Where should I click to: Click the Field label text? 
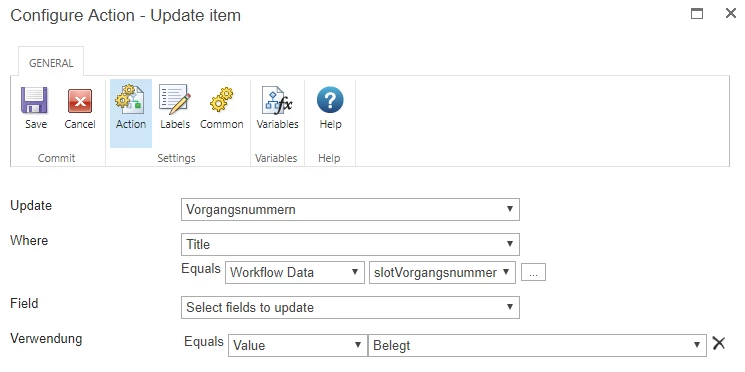[x=24, y=303]
